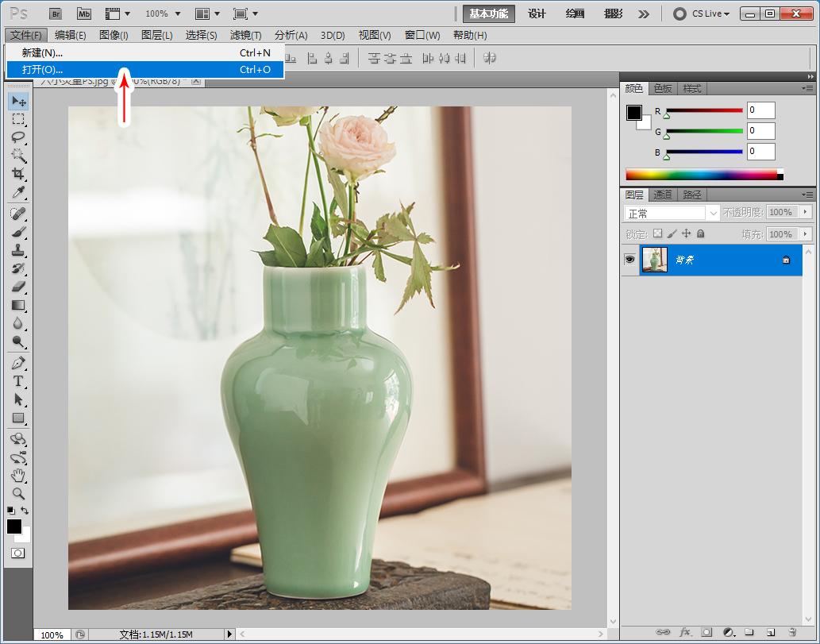
Task: Click 新建(N)... in the File menu
Action: pyautogui.click(x=145, y=52)
